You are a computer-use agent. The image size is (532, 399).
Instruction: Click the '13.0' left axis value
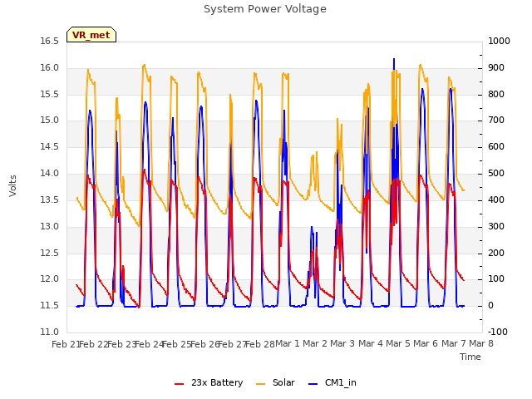[50, 226]
